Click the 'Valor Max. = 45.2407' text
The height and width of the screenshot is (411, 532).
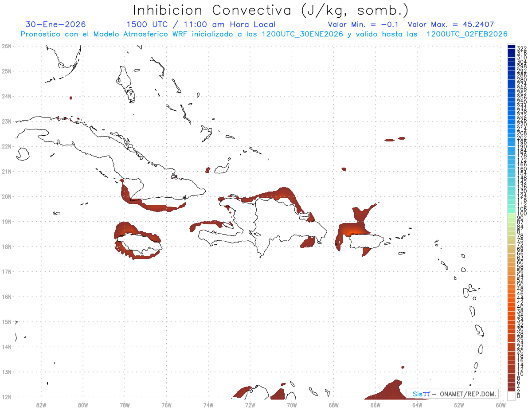450,25
